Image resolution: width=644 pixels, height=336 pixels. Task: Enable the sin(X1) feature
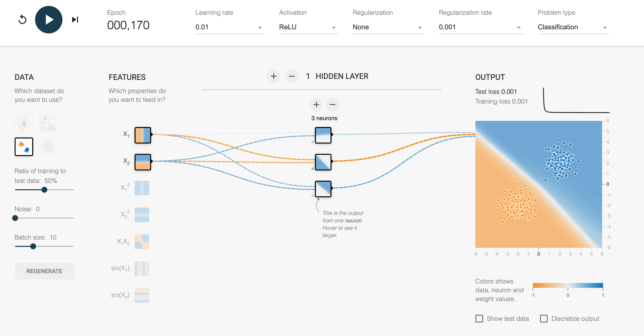pyautogui.click(x=142, y=268)
